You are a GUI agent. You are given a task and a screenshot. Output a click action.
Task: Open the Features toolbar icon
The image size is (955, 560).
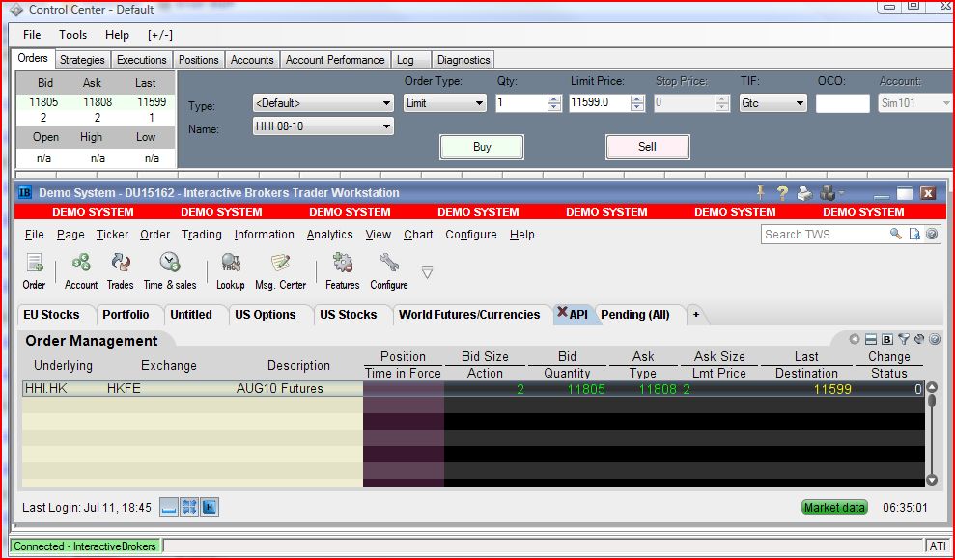(x=342, y=271)
